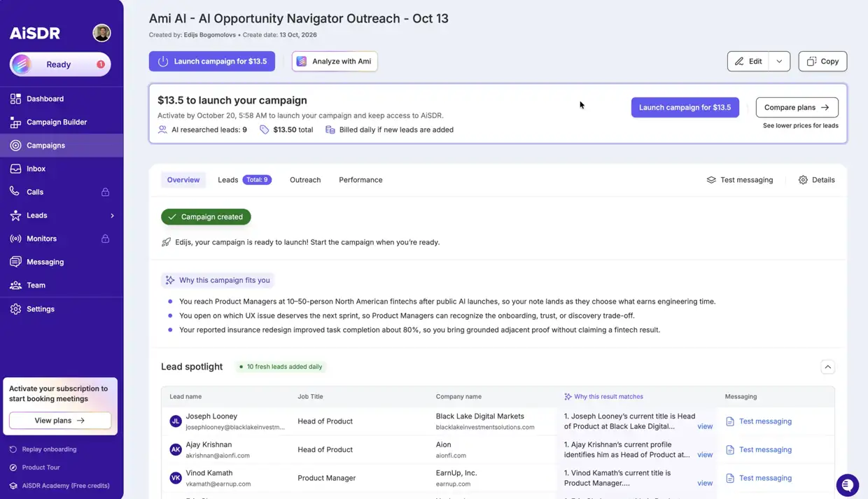
Task: Click the AiSDR Academy graduation icon
Action: (13, 486)
